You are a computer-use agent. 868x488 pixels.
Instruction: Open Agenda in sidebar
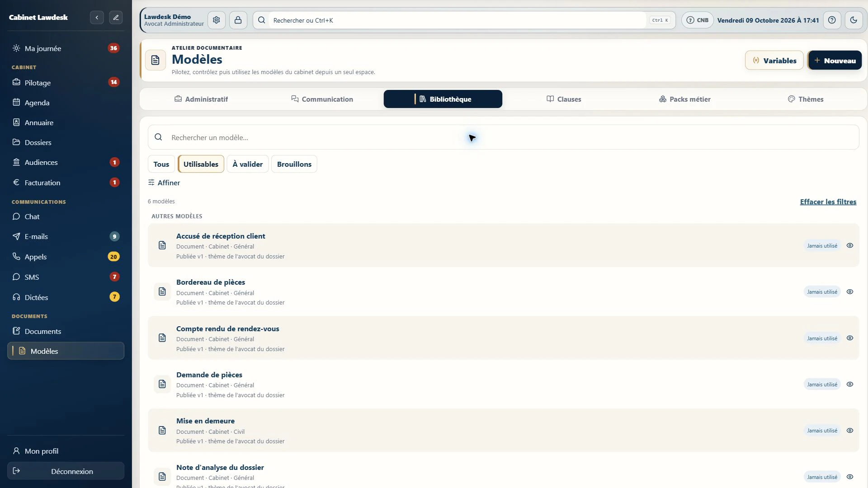66,103
